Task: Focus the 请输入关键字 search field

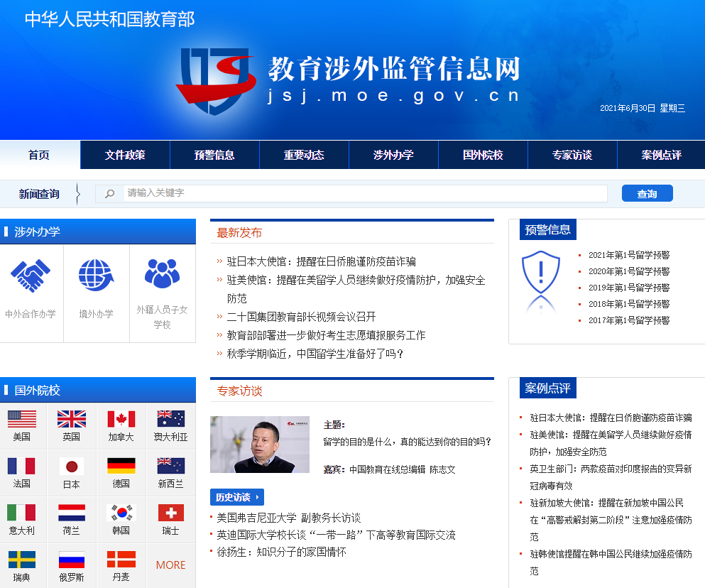Action: 365,193
